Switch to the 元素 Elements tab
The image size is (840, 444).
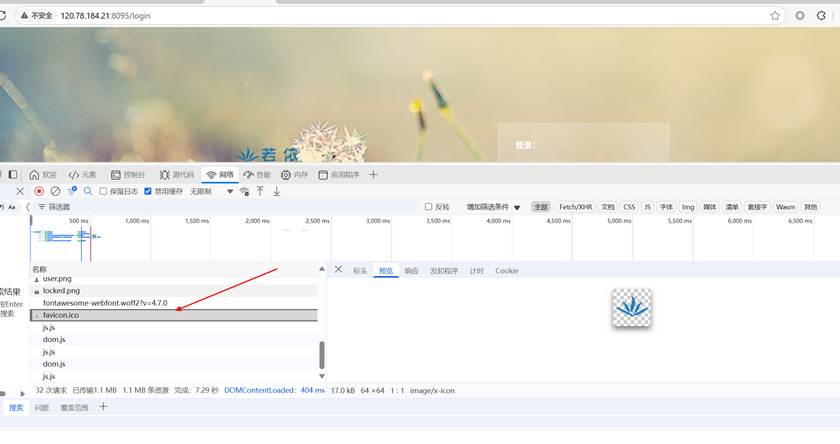[x=82, y=175]
